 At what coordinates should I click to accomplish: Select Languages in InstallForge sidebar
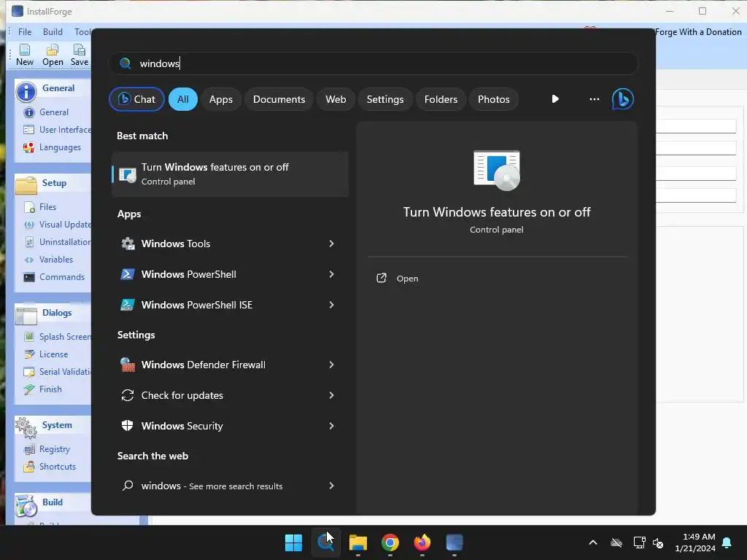point(60,147)
